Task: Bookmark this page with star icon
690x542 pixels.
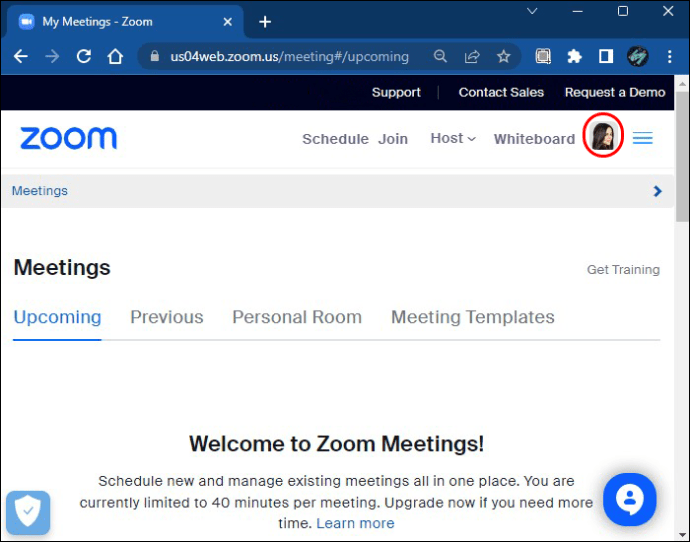Action: click(503, 56)
